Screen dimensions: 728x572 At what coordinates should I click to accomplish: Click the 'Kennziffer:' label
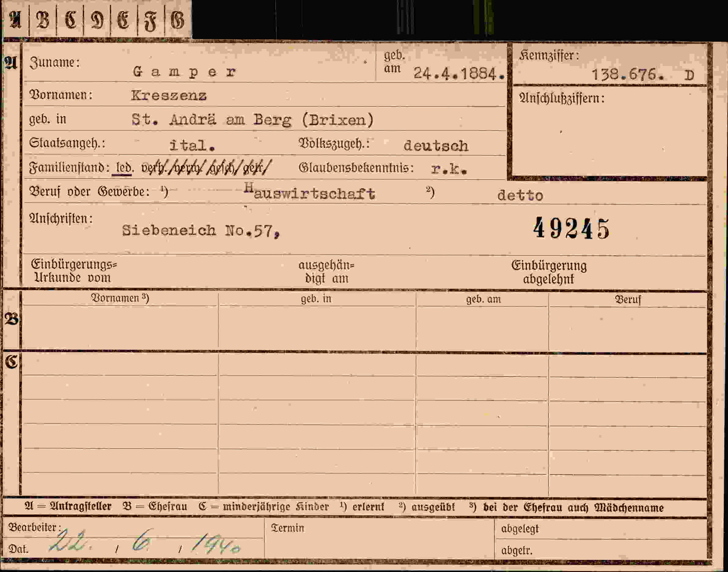pyautogui.click(x=549, y=56)
